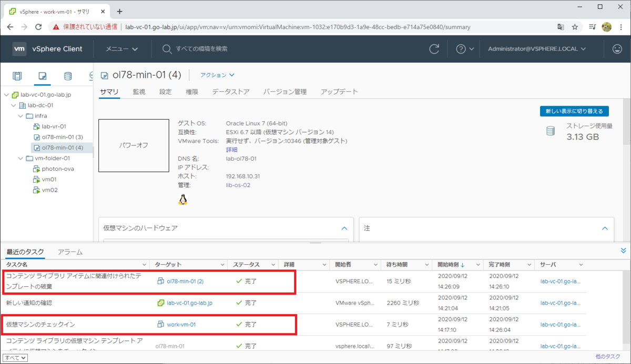Open the Chrome three-dot menu
Screen dimensions: 631x364
click(620, 27)
